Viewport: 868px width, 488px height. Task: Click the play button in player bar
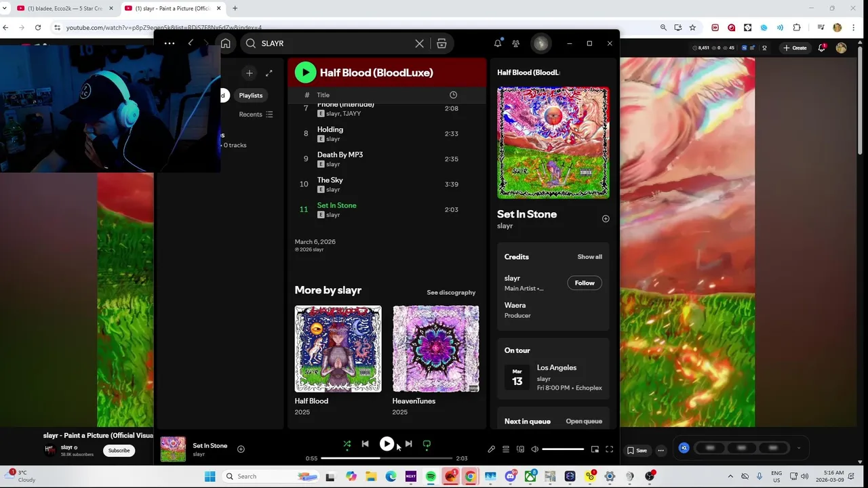[387, 444]
